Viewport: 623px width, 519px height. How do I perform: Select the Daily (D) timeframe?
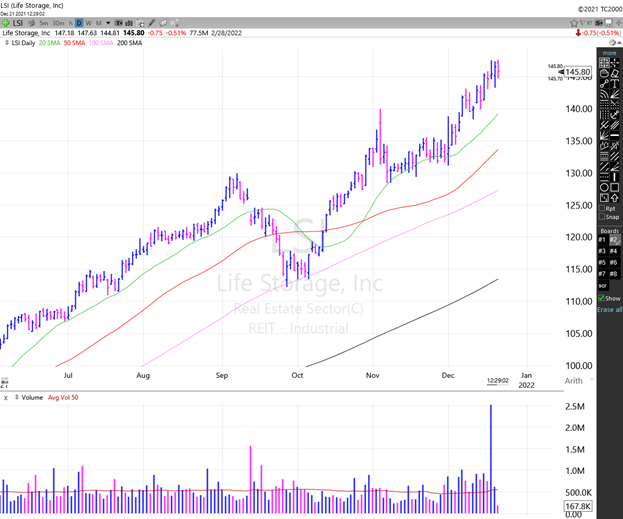click(x=79, y=23)
